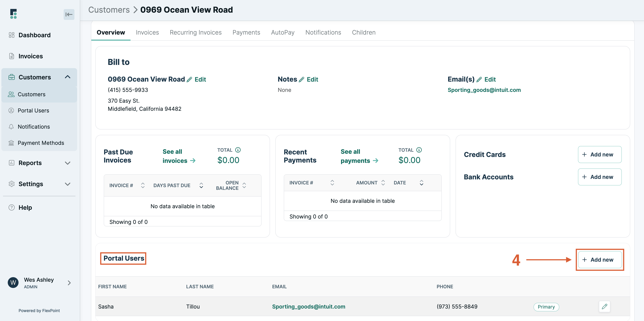Add a new bank account
The height and width of the screenshot is (321, 644).
pyautogui.click(x=600, y=177)
